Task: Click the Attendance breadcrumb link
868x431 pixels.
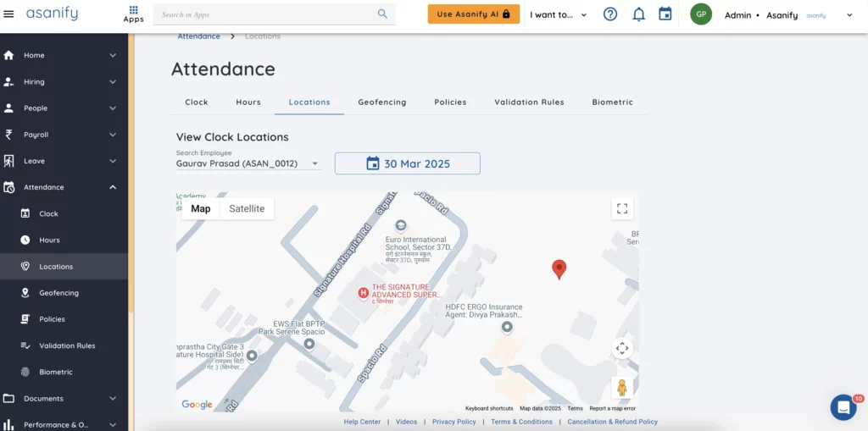Action: [198, 36]
